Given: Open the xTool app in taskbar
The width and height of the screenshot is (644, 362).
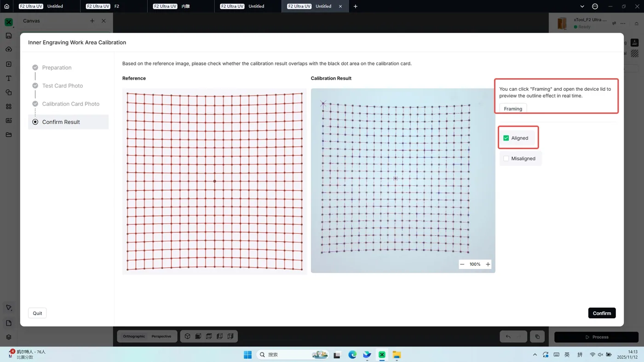Looking at the screenshot, I should (x=382, y=355).
